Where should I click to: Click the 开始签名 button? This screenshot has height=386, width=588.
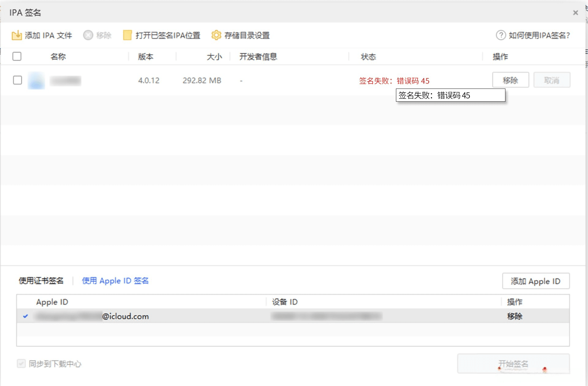(x=513, y=364)
